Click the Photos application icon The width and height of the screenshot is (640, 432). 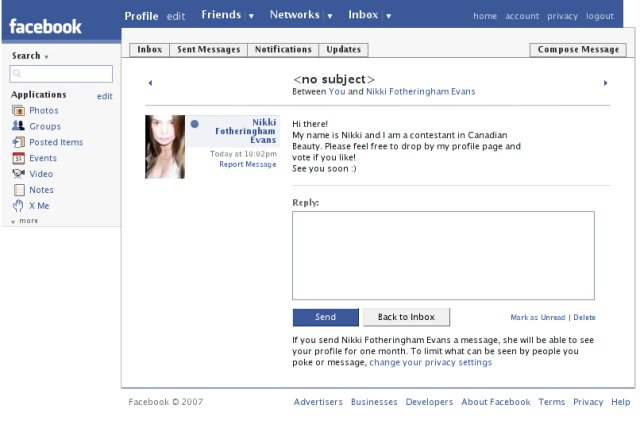(18, 111)
